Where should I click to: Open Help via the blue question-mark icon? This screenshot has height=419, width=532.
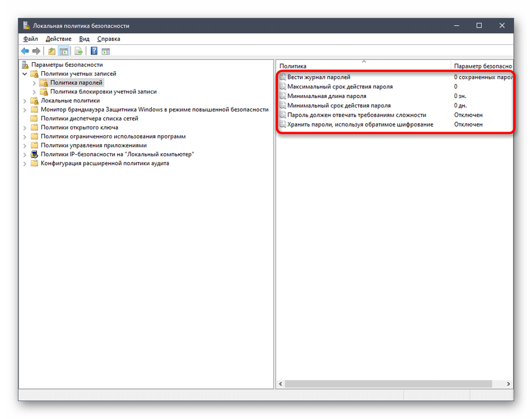pyautogui.click(x=94, y=51)
